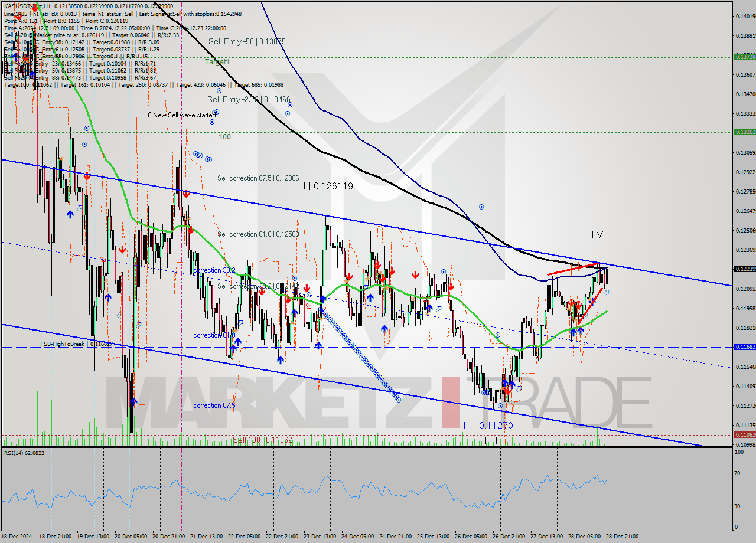Click the red 'Sell 100 | 0.11062' label
Screen dimensions: 756x543
pos(262,440)
